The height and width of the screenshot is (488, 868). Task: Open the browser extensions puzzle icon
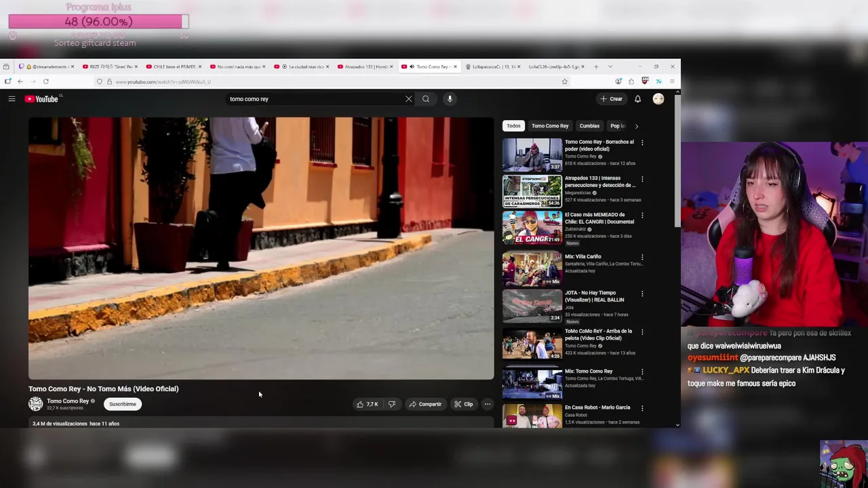point(631,81)
